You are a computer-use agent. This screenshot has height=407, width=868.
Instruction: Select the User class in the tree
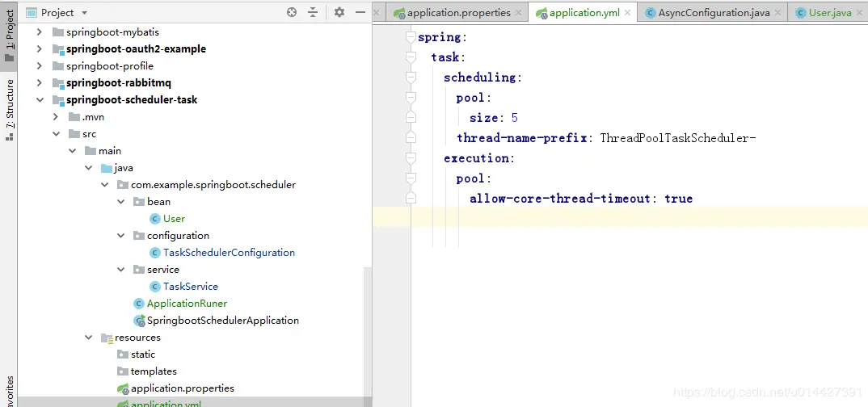[174, 218]
